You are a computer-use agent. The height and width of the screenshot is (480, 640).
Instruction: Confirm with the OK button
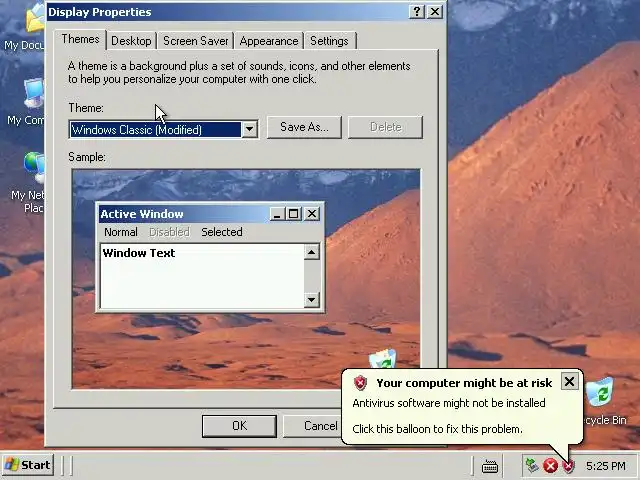239,426
